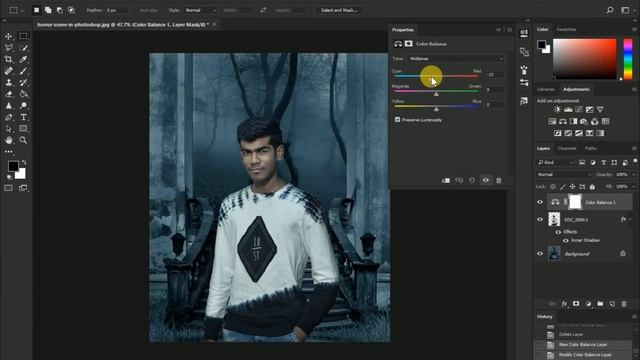640x360 pixels.
Task: Add a Brightness/Contrast adjustment
Action: click(x=557, y=109)
